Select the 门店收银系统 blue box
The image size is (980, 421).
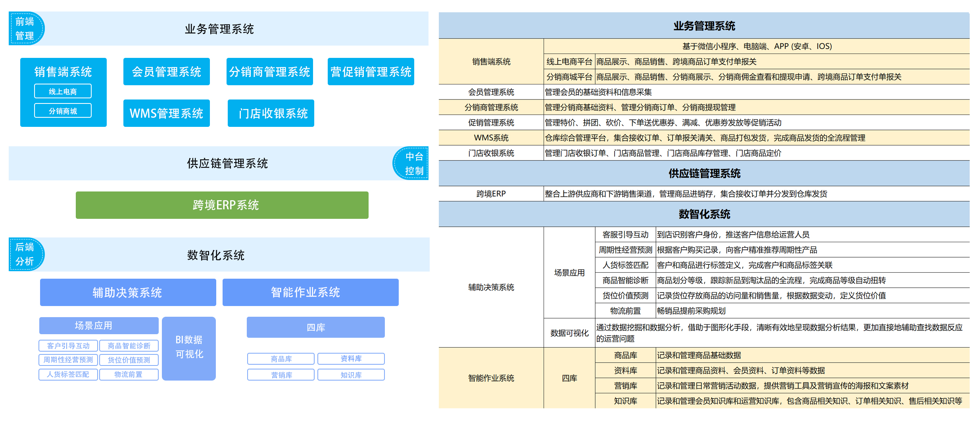pyautogui.click(x=271, y=113)
